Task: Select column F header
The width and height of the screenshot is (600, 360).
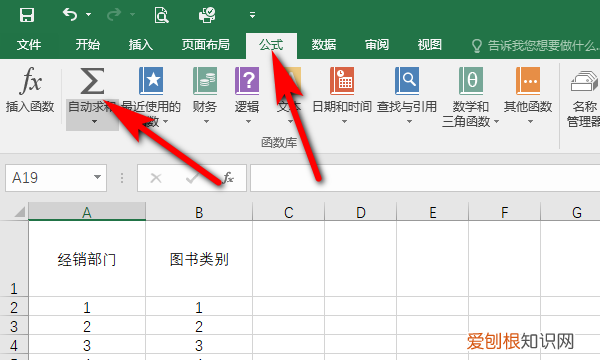Action: point(504,212)
